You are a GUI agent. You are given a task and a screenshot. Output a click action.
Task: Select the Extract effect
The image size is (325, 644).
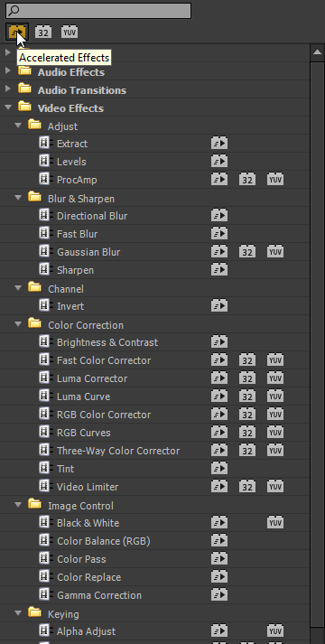click(72, 144)
